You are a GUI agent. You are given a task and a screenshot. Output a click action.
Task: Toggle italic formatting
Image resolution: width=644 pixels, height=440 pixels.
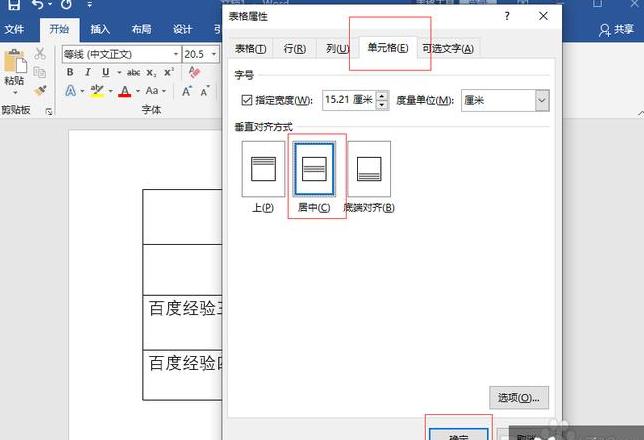click(x=87, y=72)
